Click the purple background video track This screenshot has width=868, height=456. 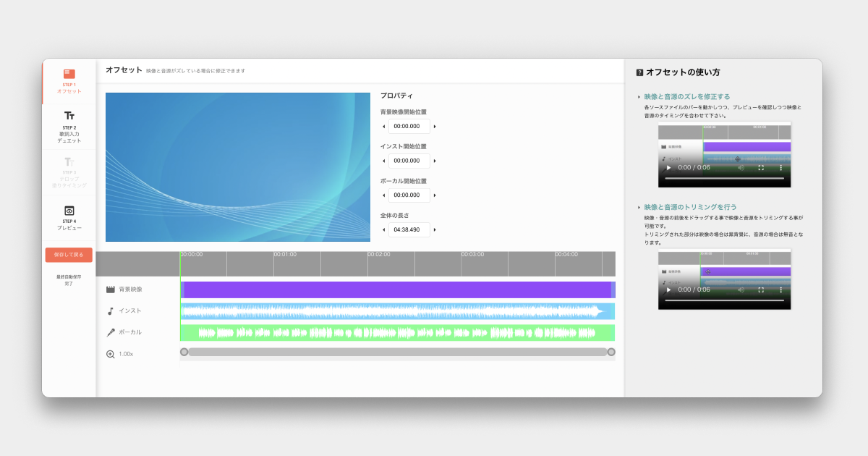398,290
